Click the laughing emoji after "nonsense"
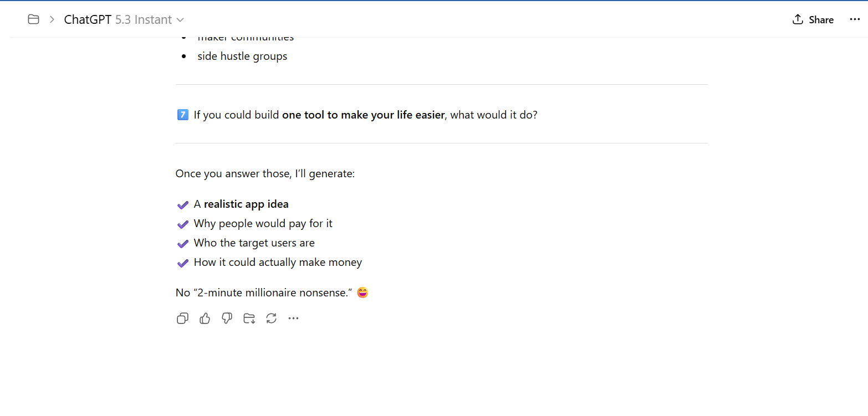868x416 pixels. pos(362,292)
